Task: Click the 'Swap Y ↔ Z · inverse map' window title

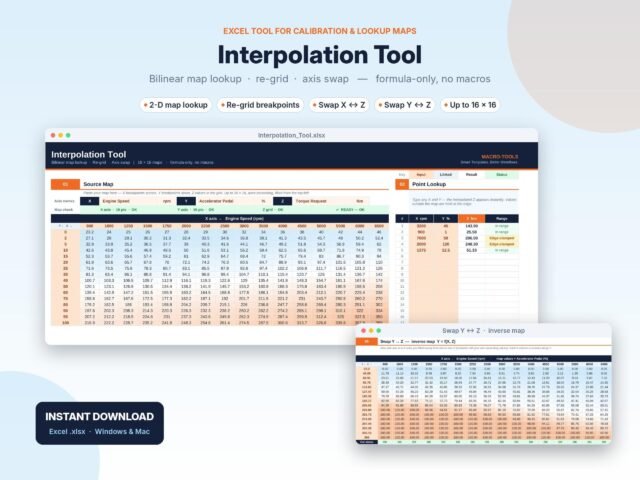Action: click(484, 331)
